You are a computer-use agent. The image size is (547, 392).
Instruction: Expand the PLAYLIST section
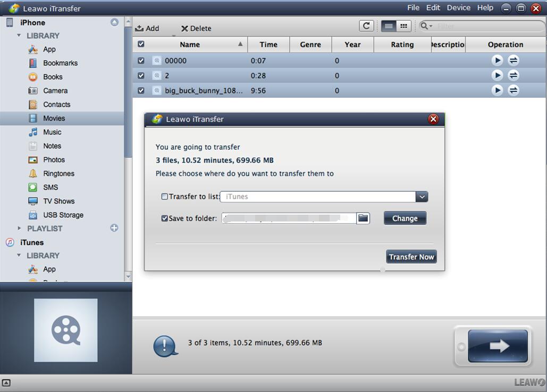pyautogui.click(x=19, y=228)
